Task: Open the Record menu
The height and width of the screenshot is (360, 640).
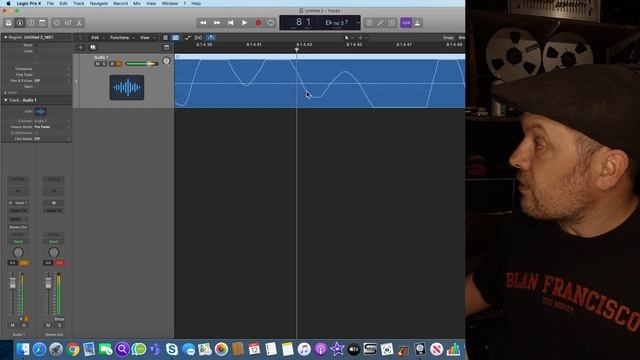Action: pos(120,3)
